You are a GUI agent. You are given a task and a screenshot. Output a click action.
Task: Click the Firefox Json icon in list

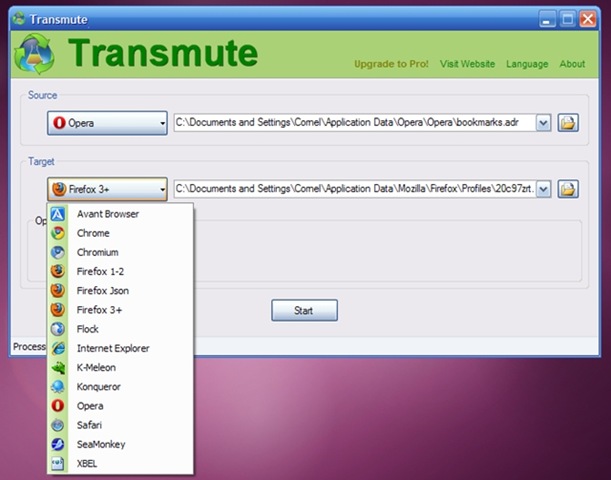(x=58, y=291)
